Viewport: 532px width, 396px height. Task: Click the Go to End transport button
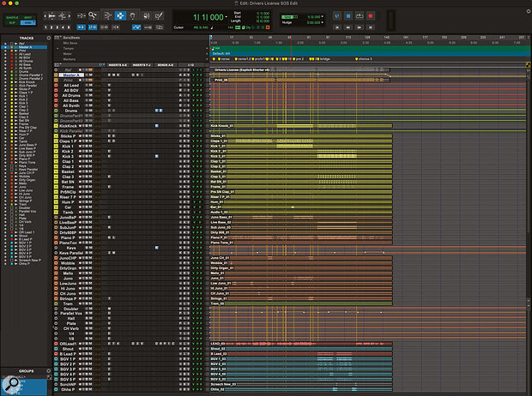click(x=371, y=27)
